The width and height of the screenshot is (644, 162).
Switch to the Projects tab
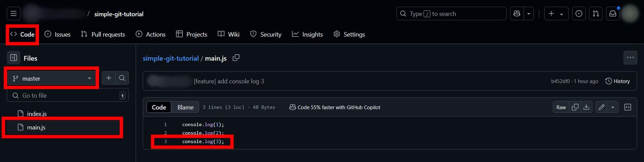(x=192, y=34)
